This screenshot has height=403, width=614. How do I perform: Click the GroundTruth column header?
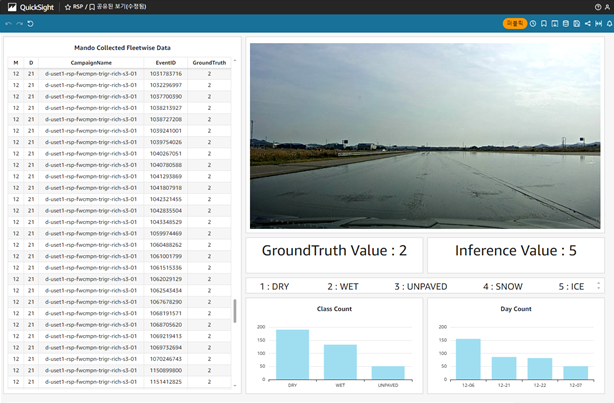coord(209,62)
